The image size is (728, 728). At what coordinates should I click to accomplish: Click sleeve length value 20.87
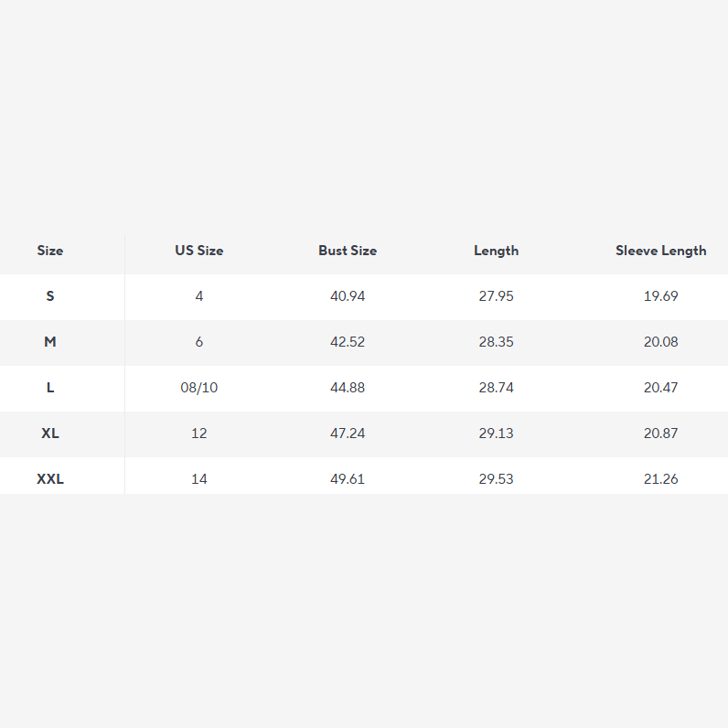[660, 434]
